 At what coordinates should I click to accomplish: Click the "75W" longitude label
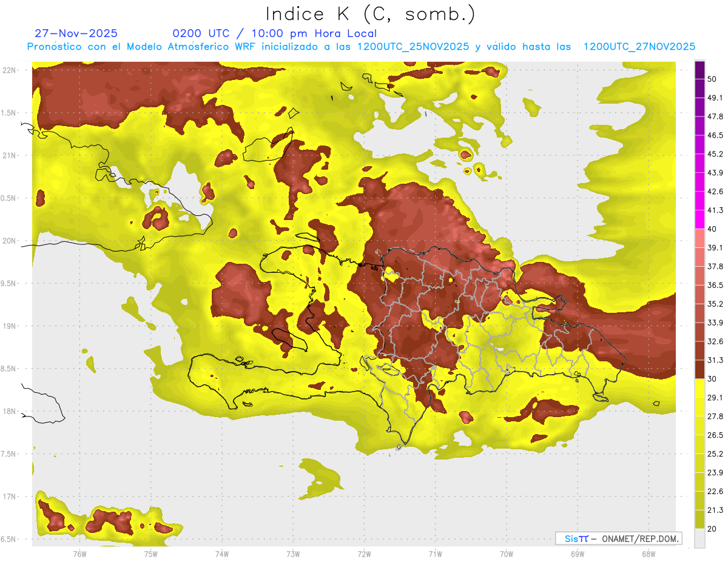coord(150,554)
